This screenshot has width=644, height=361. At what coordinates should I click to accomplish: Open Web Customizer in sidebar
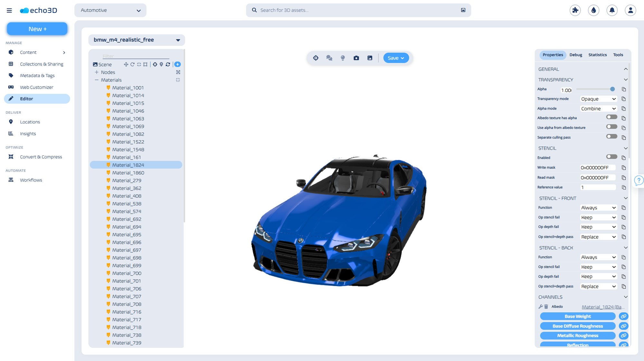[x=37, y=87]
